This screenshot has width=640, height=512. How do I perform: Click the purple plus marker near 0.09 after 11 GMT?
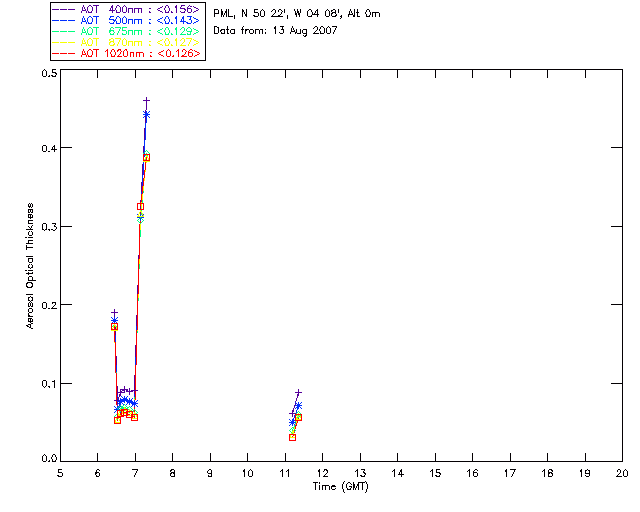298,392
